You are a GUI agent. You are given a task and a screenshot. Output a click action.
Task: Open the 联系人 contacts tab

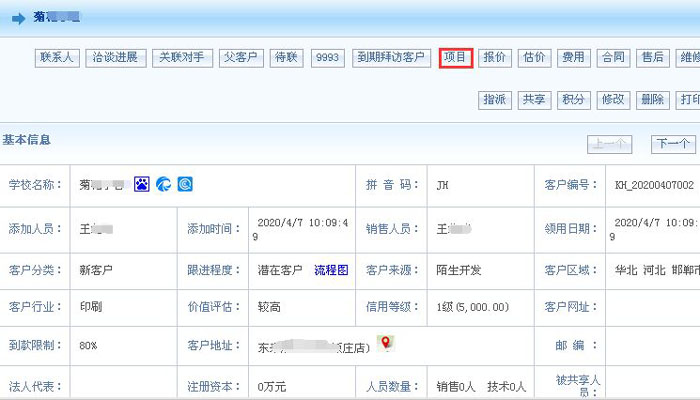coord(56,58)
